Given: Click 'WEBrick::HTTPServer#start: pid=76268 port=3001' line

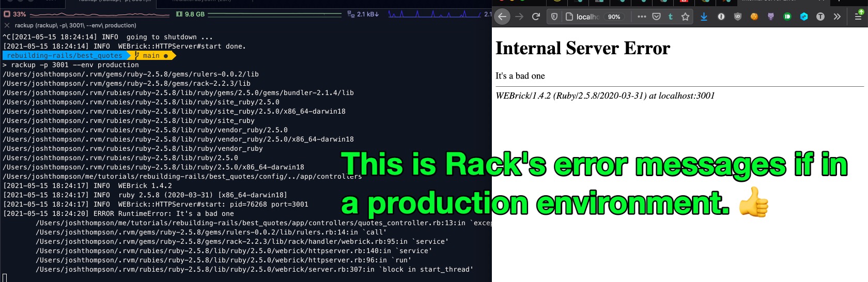Looking at the screenshot, I should 156,205.
